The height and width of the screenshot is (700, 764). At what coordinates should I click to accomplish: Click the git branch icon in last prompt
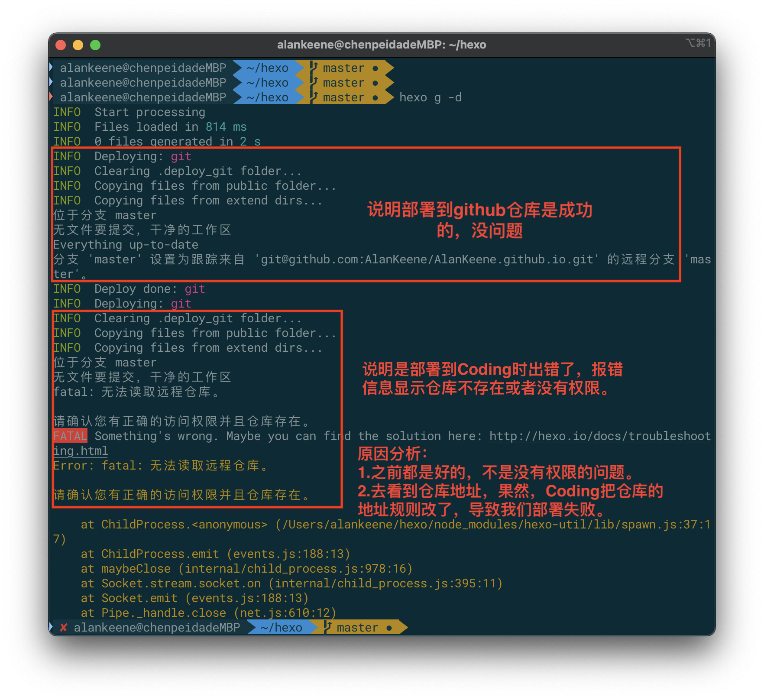click(328, 627)
